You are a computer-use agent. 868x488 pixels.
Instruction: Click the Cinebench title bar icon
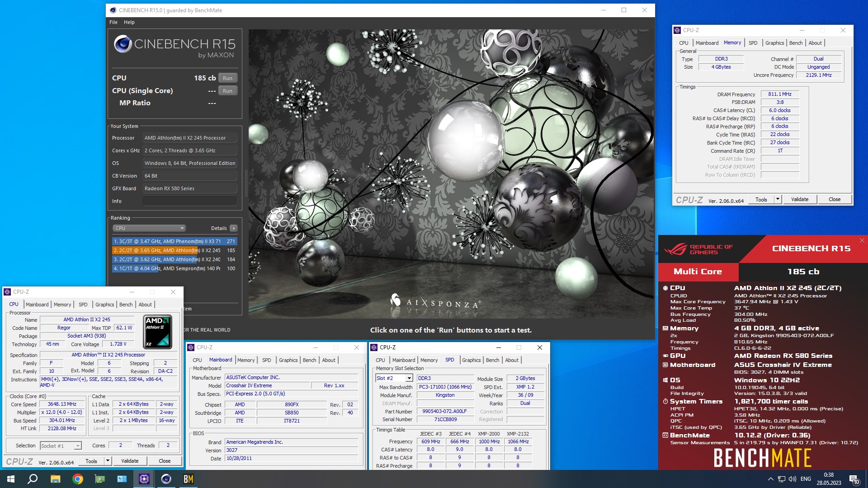[x=113, y=10]
